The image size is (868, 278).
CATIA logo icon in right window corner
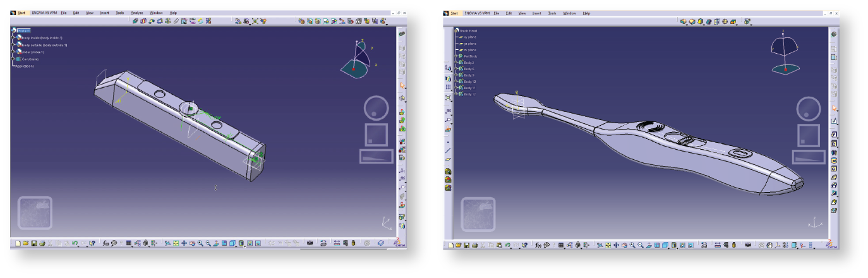click(x=831, y=245)
